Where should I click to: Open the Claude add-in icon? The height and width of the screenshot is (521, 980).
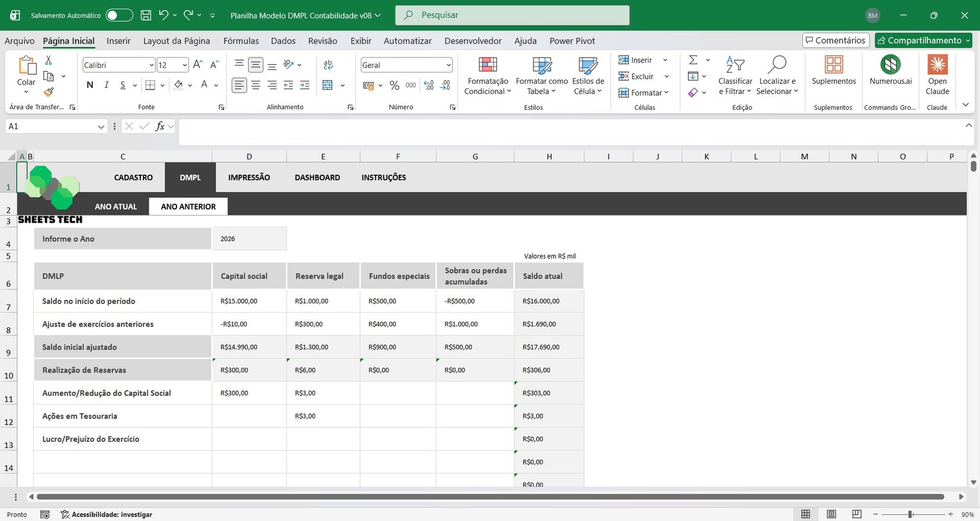tap(937, 65)
